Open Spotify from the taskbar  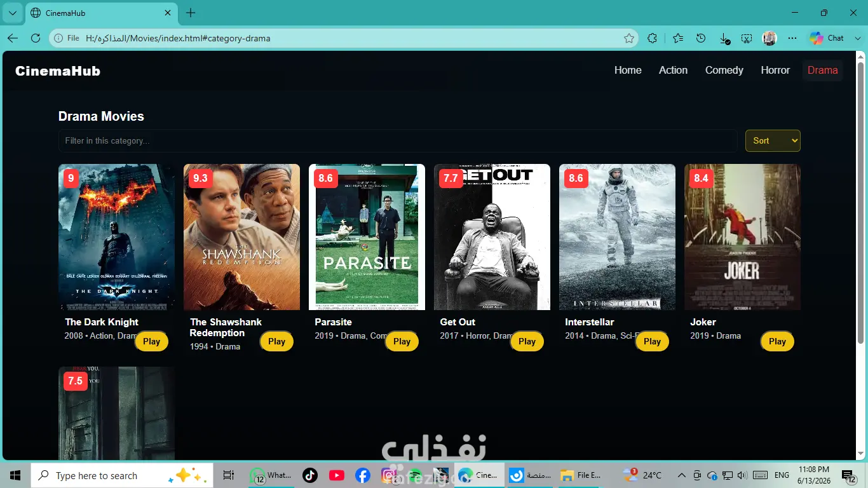click(414, 475)
